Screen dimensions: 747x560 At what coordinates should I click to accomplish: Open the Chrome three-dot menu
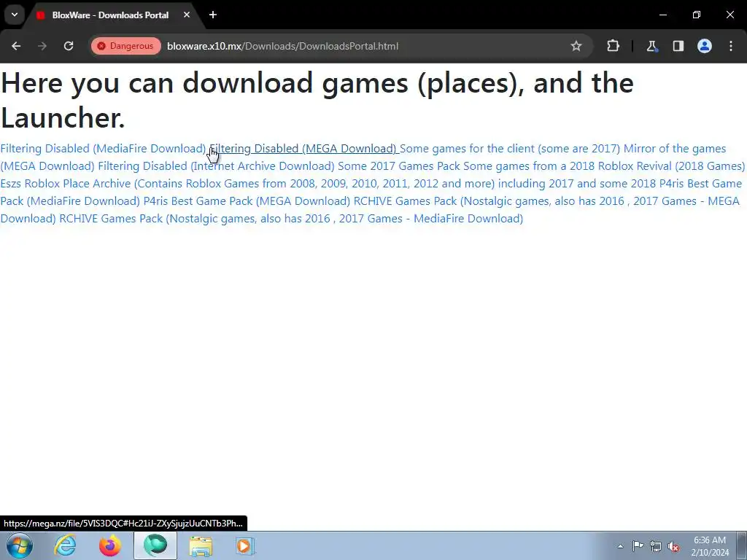point(731,46)
